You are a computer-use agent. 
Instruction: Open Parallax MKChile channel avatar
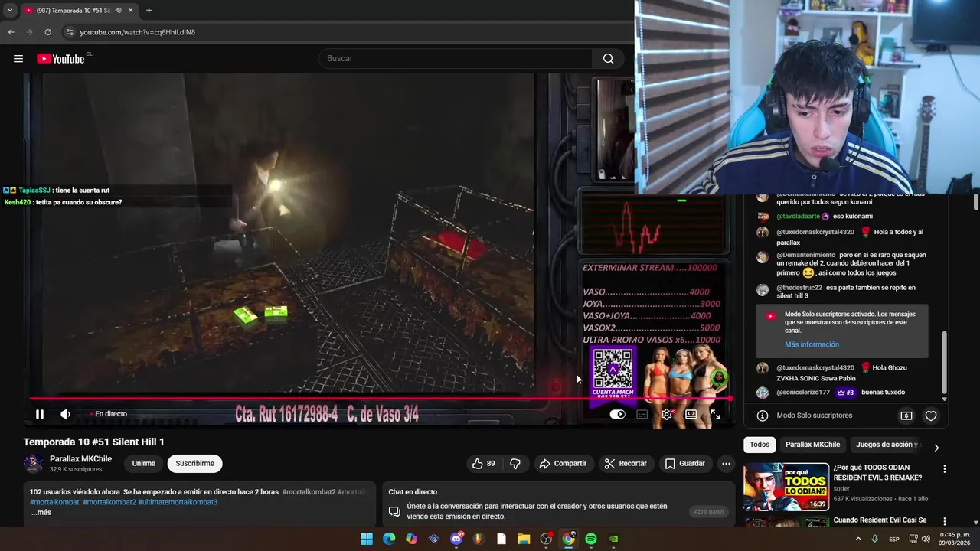pos(34,464)
